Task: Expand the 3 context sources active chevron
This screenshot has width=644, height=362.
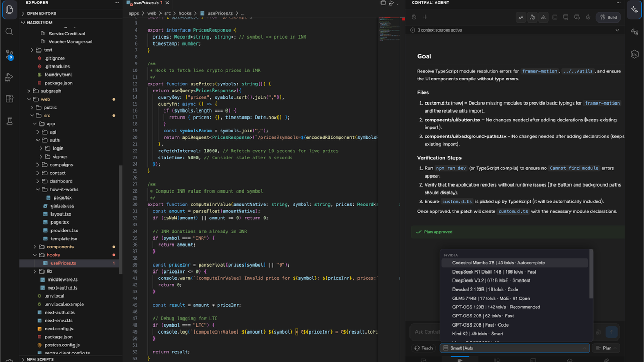Action: tap(617, 30)
